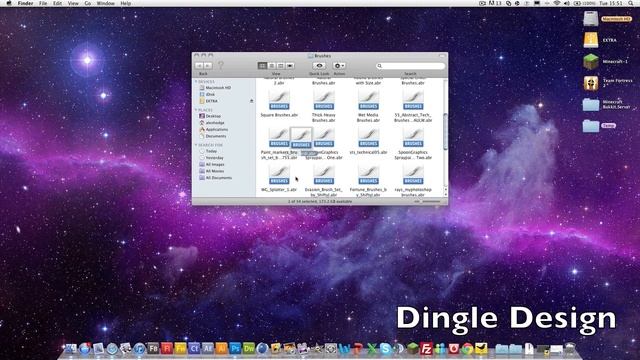Select iDisk in the sidebar
640x360 pixels.
[x=207, y=94]
